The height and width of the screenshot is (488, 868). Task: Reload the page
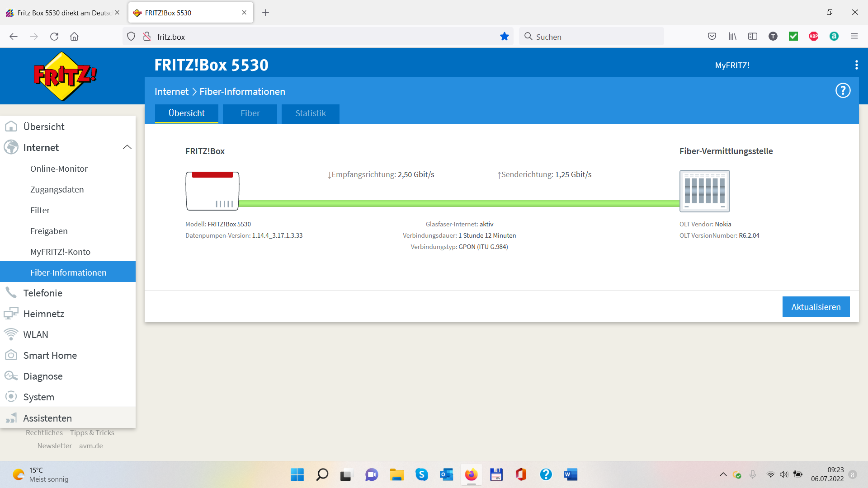point(54,37)
